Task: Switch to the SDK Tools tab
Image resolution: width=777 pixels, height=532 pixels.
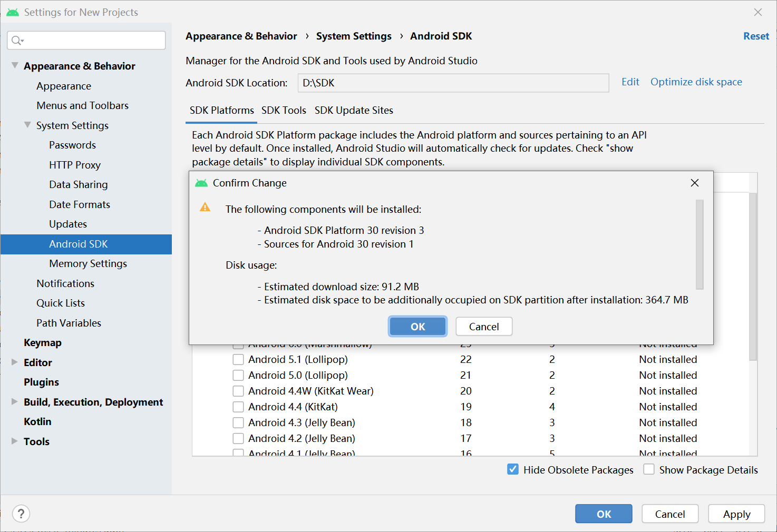Action: point(284,111)
